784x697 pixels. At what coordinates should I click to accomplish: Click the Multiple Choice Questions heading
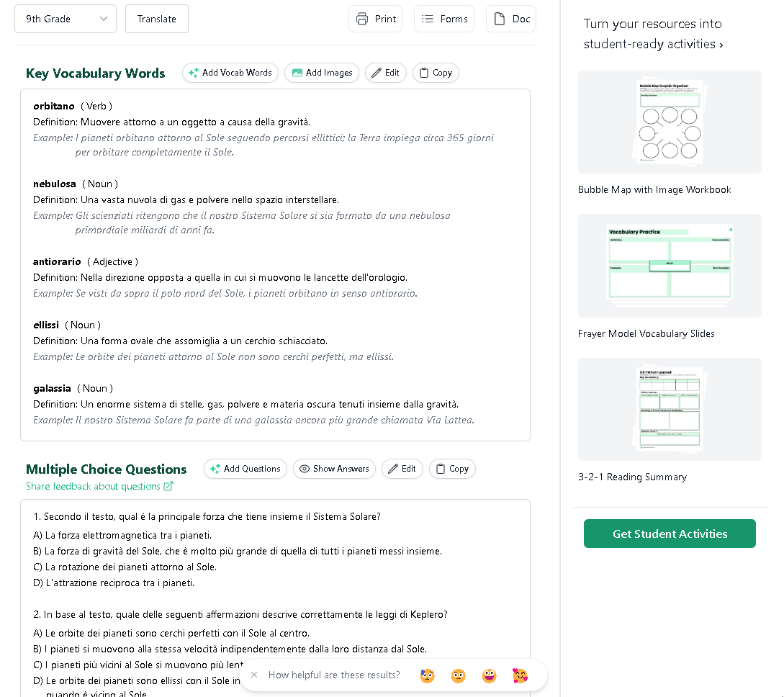click(106, 469)
